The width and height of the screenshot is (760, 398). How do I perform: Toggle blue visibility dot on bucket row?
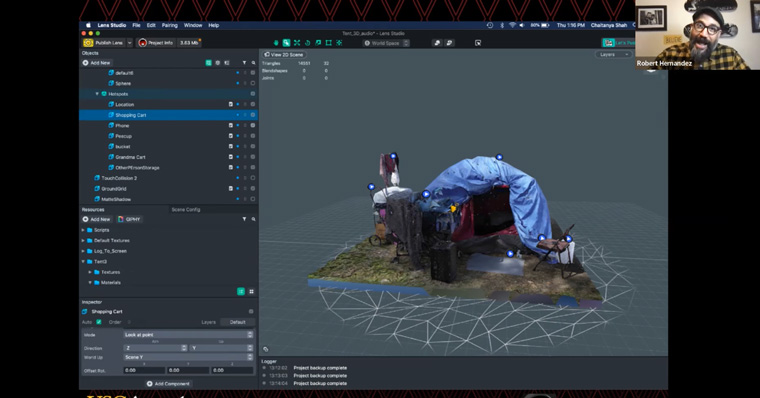[238, 146]
